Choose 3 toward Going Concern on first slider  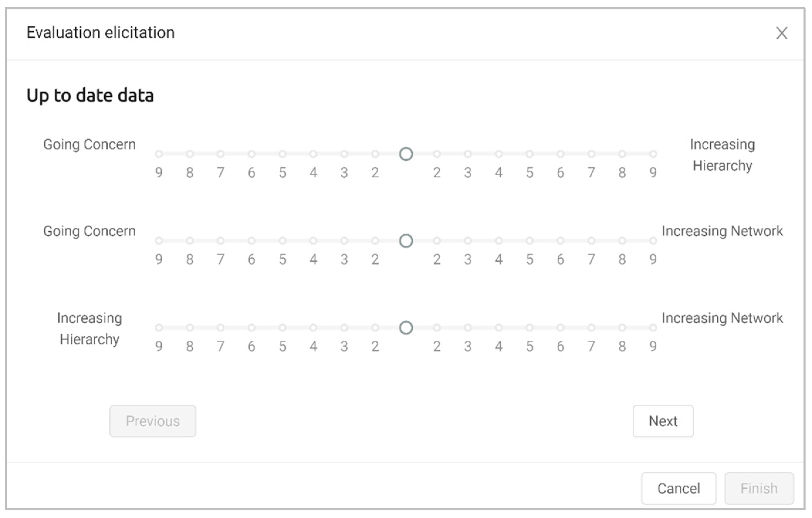click(x=344, y=154)
